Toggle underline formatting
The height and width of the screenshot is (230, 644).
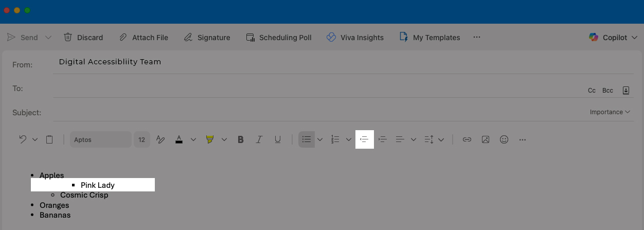(x=278, y=139)
